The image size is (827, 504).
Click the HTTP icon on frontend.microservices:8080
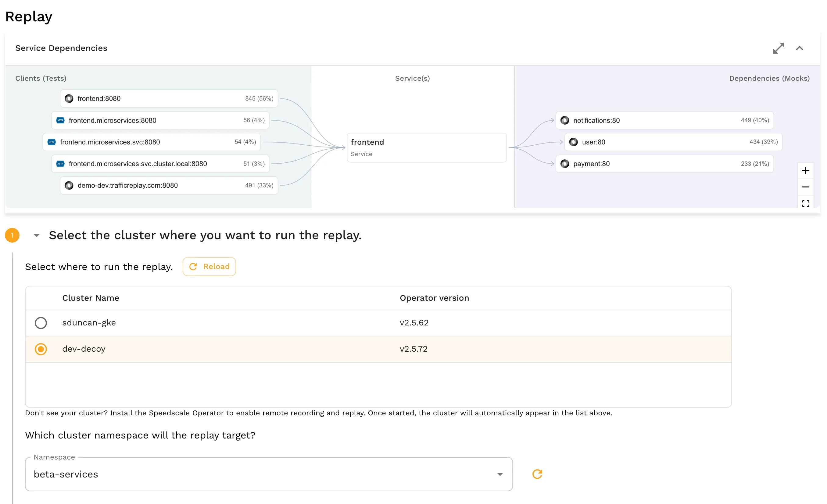click(60, 120)
